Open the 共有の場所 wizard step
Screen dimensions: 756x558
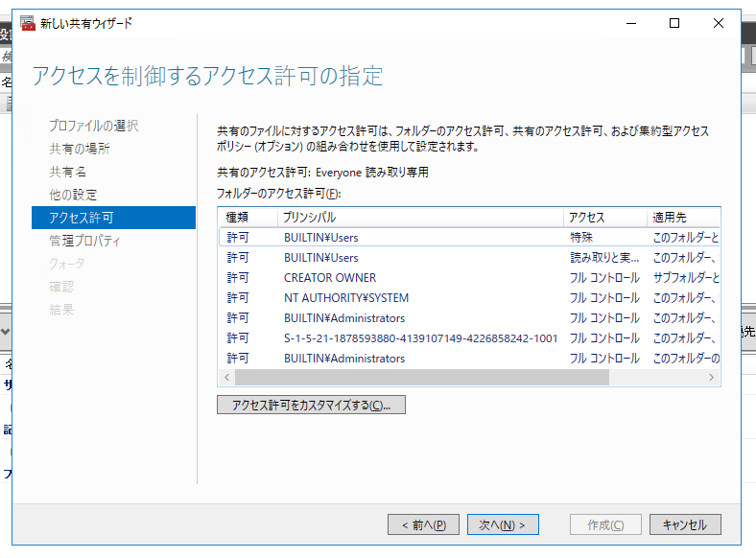pyautogui.click(x=80, y=149)
